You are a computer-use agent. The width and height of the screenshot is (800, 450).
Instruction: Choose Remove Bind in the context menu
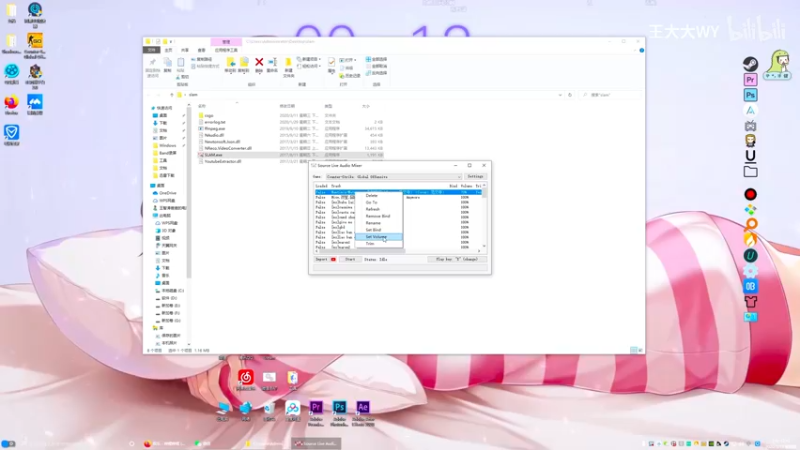coord(378,216)
